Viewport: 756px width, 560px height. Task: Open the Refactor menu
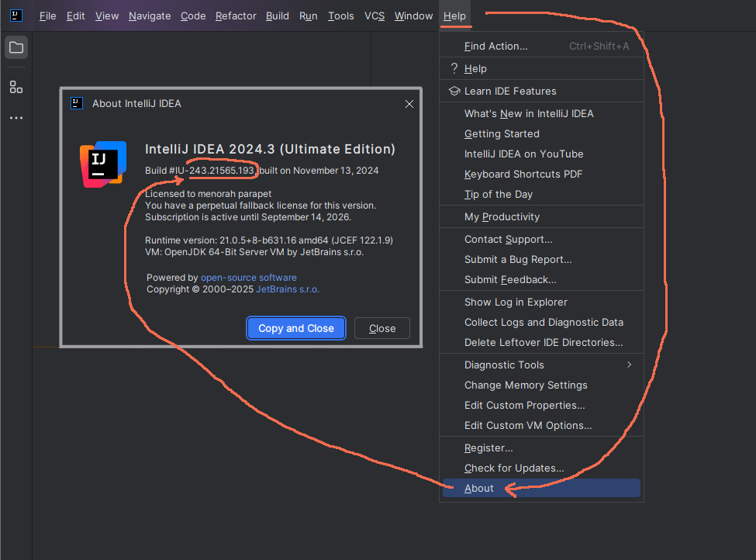[x=236, y=16]
